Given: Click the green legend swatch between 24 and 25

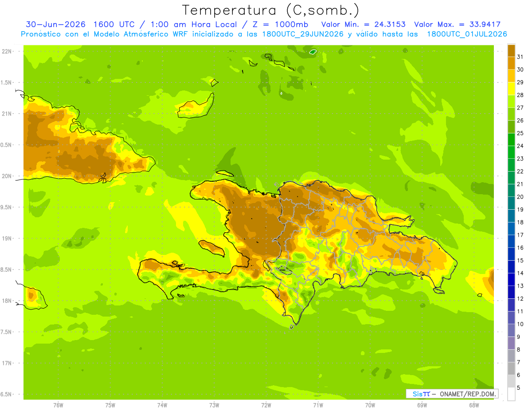Looking at the screenshot, I should point(511,139).
